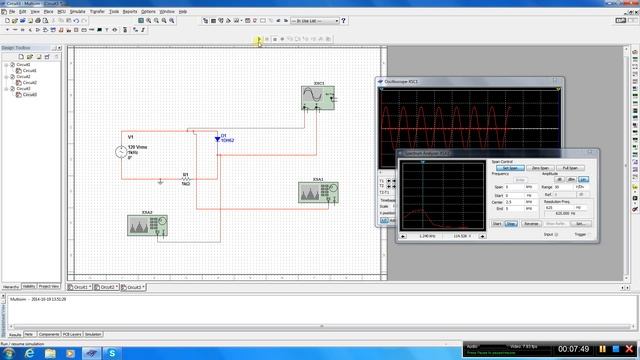Click Reverse button in Spectrum Analyzer
Image resolution: width=640 pixels, height=360 pixels.
tap(531, 224)
